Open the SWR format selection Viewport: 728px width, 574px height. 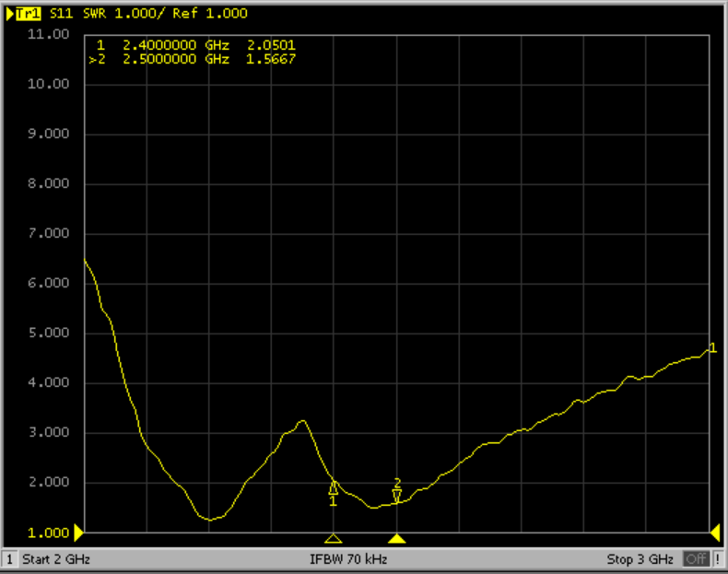95,14
